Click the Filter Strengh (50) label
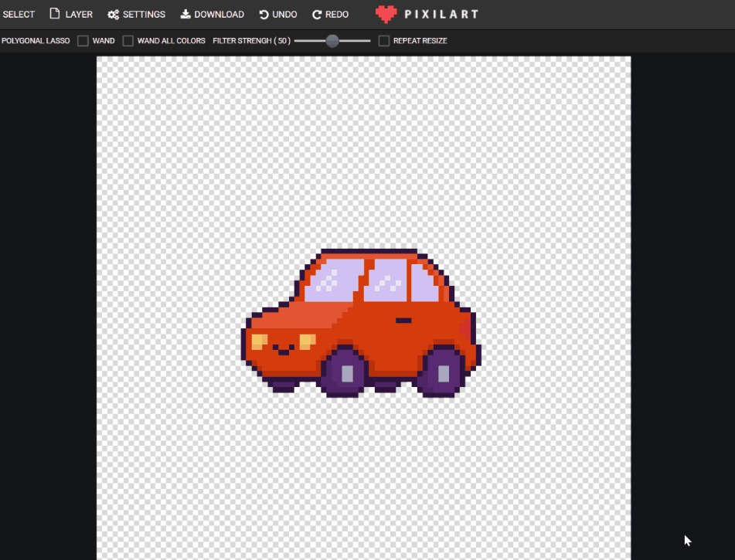 click(252, 41)
